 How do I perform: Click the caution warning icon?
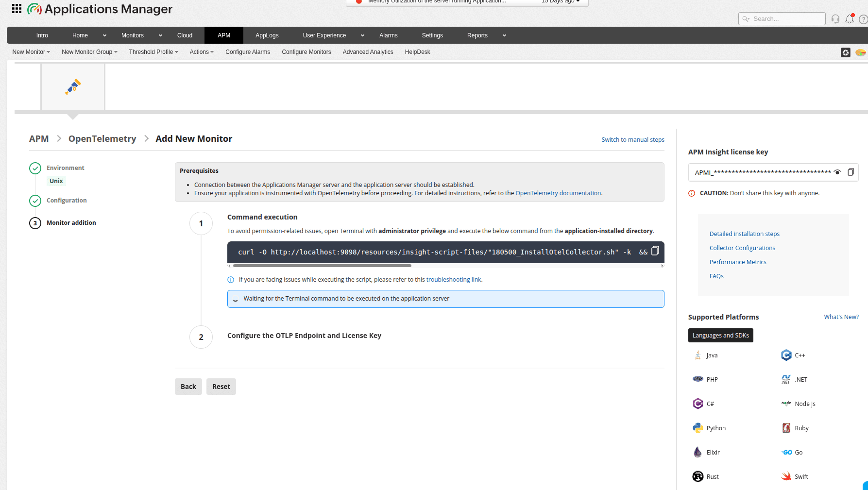click(692, 193)
